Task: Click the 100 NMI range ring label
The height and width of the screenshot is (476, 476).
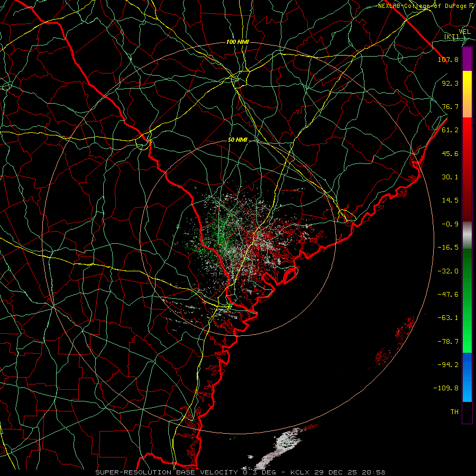Action: (x=237, y=42)
